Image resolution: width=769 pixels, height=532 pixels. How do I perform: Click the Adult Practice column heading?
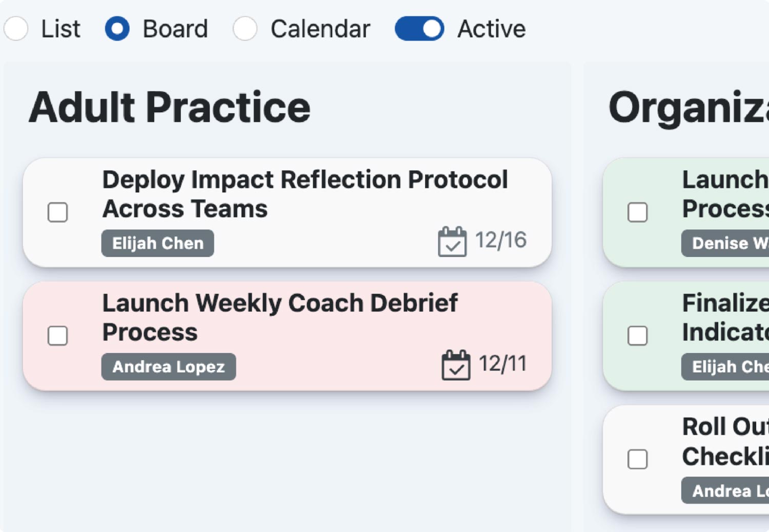coord(169,108)
